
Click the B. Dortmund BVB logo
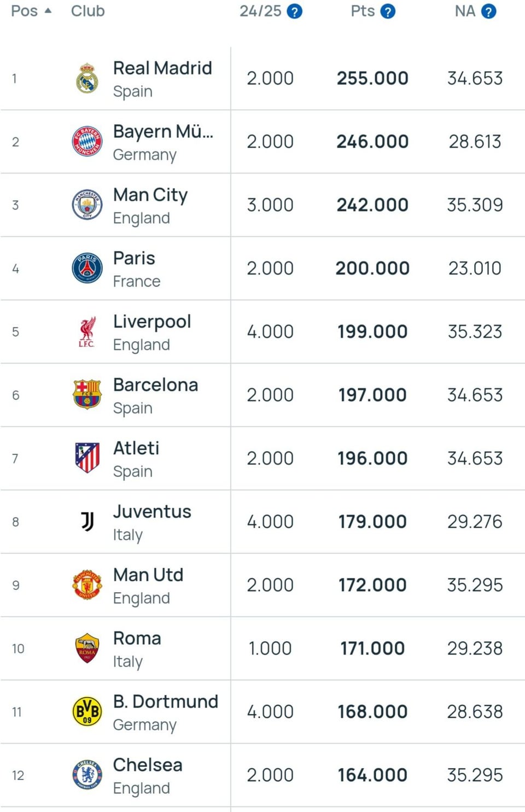pos(87,712)
